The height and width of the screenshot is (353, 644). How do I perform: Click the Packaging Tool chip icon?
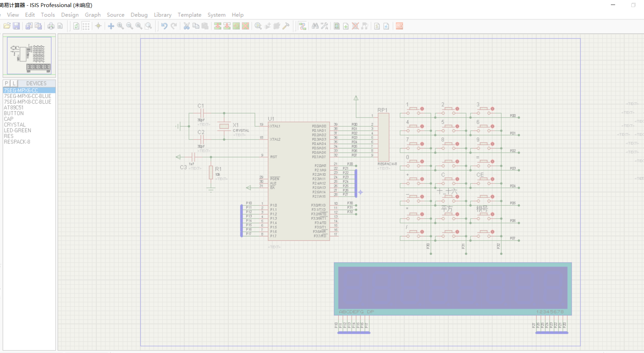277,26
